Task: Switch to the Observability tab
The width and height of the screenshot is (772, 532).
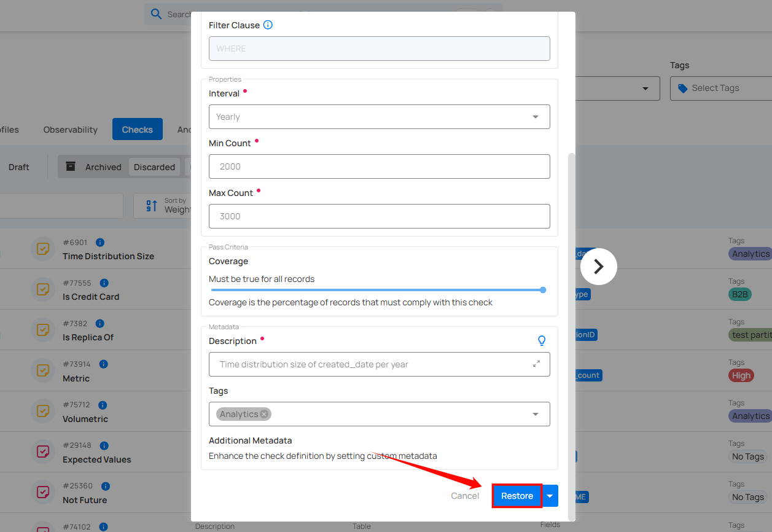Action: (x=71, y=130)
